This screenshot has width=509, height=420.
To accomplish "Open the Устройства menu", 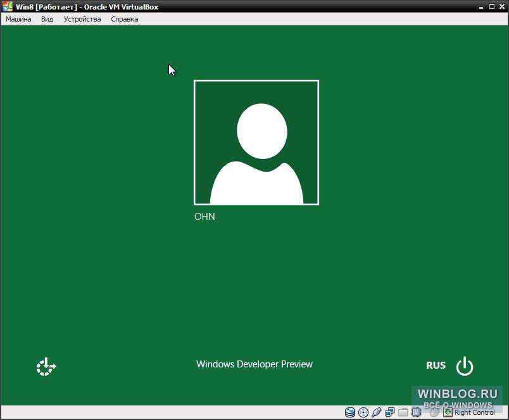I will tap(82, 19).
